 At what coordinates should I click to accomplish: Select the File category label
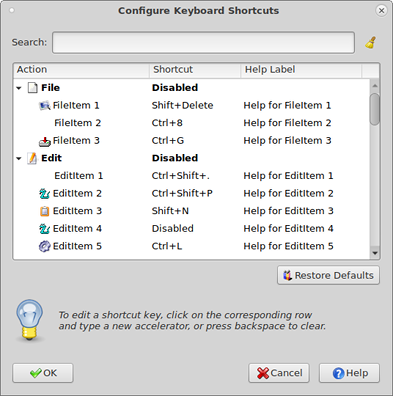click(50, 88)
